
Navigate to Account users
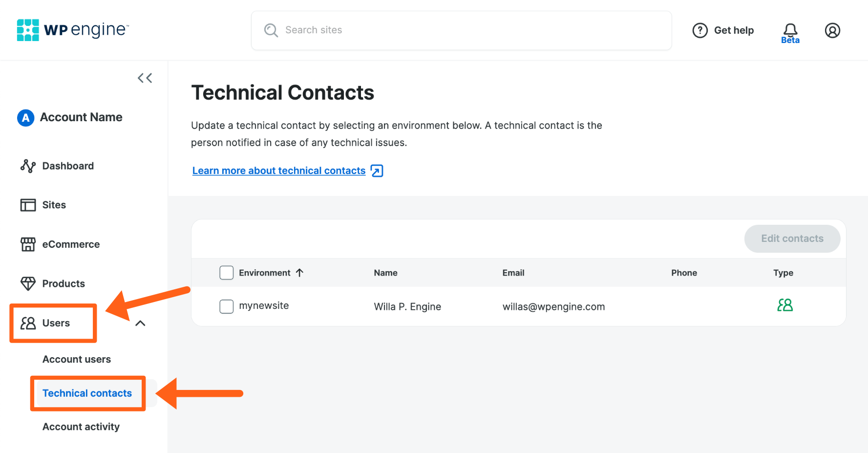click(77, 359)
